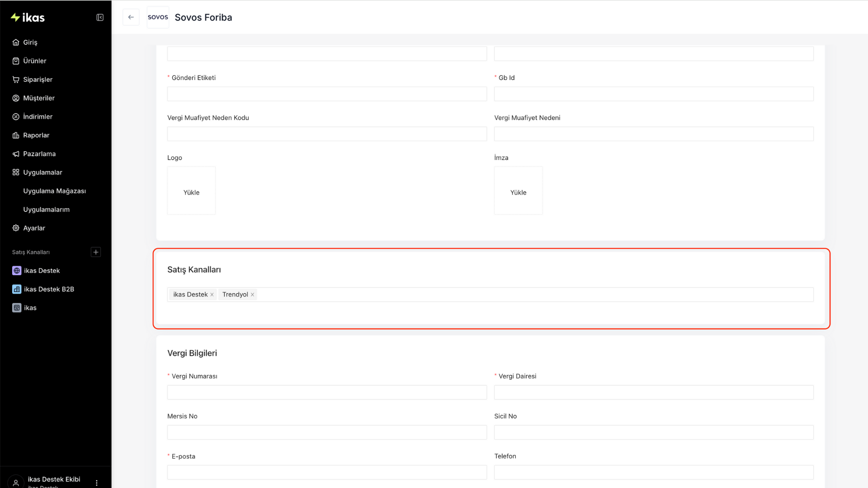Upload a logo with Yükle button
868x488 pixels.
click(x=191, y=191)
